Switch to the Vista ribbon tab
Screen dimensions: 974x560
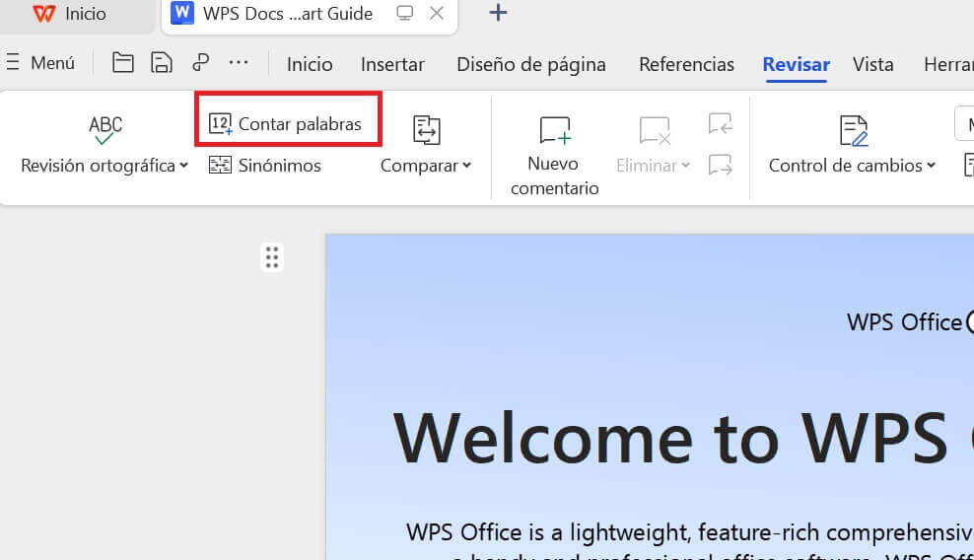click(872, 65)
